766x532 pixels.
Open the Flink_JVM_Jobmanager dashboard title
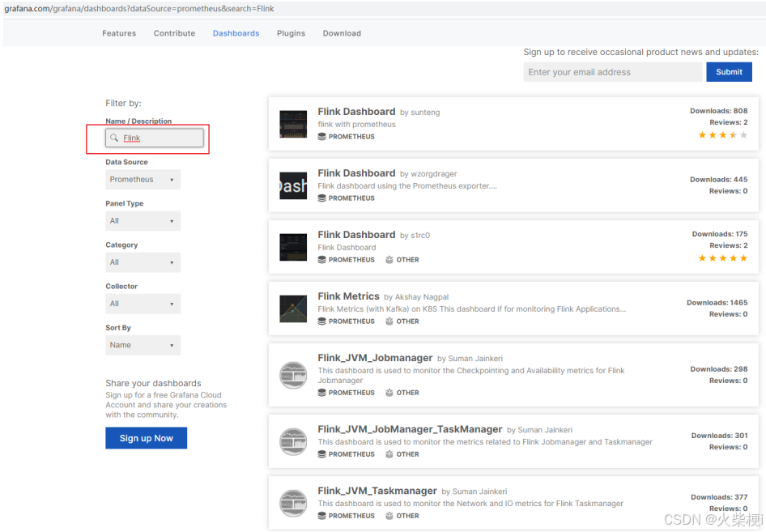(x=375, y=358)
